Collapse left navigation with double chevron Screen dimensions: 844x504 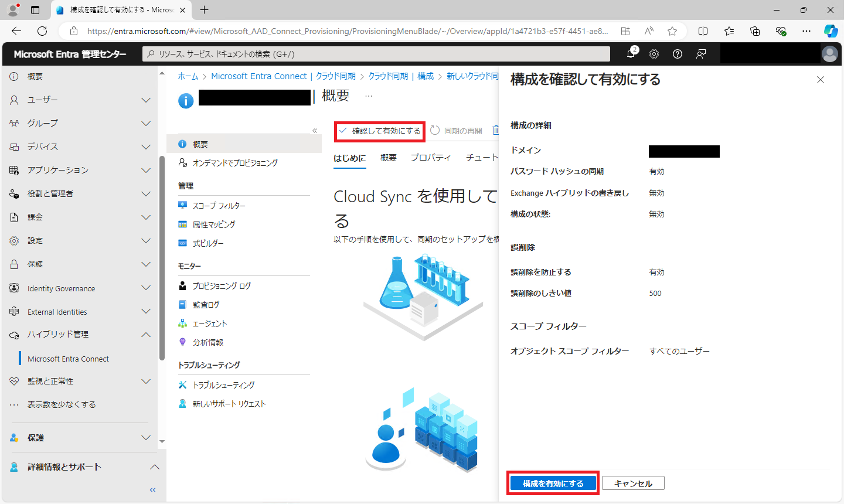pyautogui.click(x=153, y=490)
